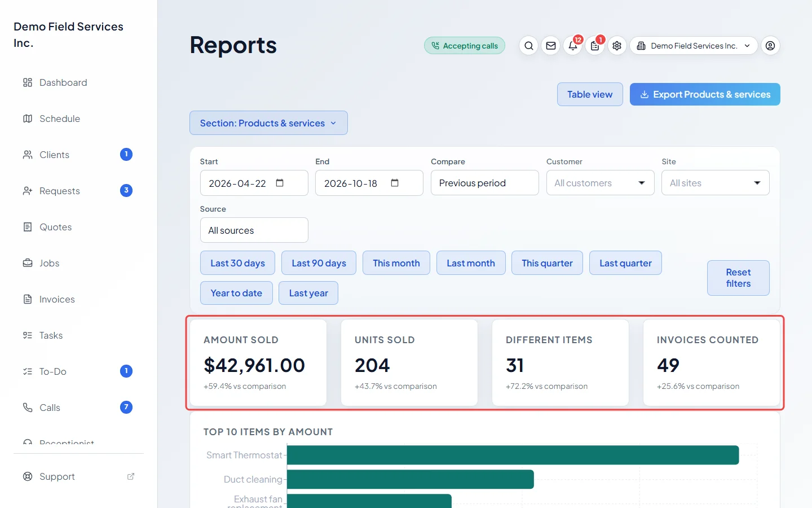Viewport: 812px width, 508px height.
Task: Apply the This quarter preset
Action: point(547,263)
